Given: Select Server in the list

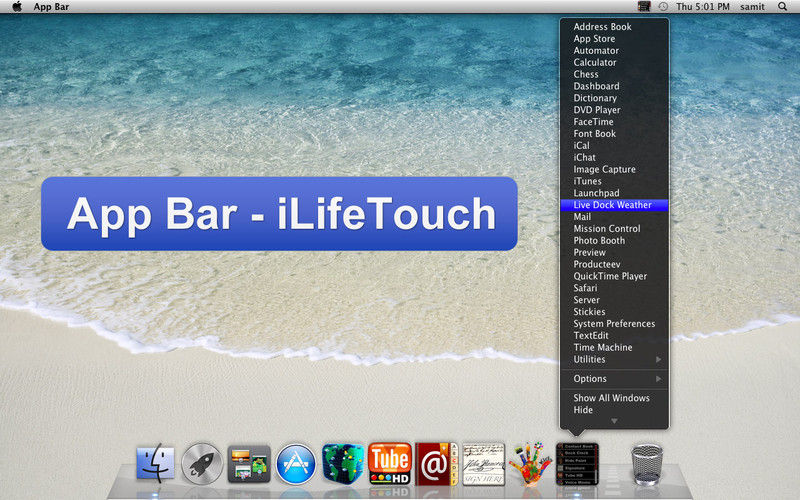Looking at the screenshot, I should (614, 299).
